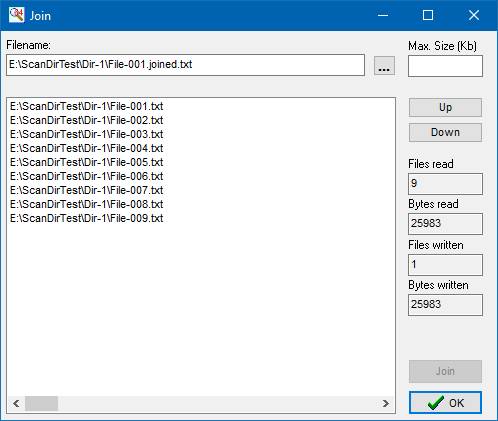Click the Bytes written value field

(x=445, y=305)
